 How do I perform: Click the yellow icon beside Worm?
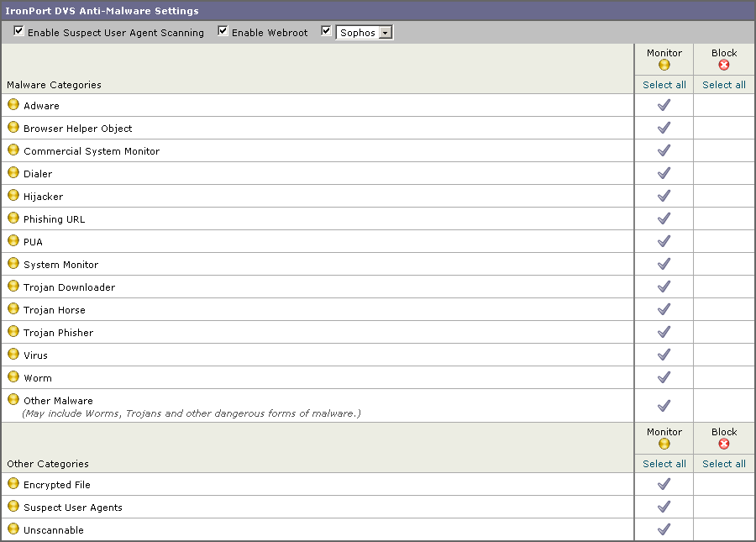coord(13,376)
